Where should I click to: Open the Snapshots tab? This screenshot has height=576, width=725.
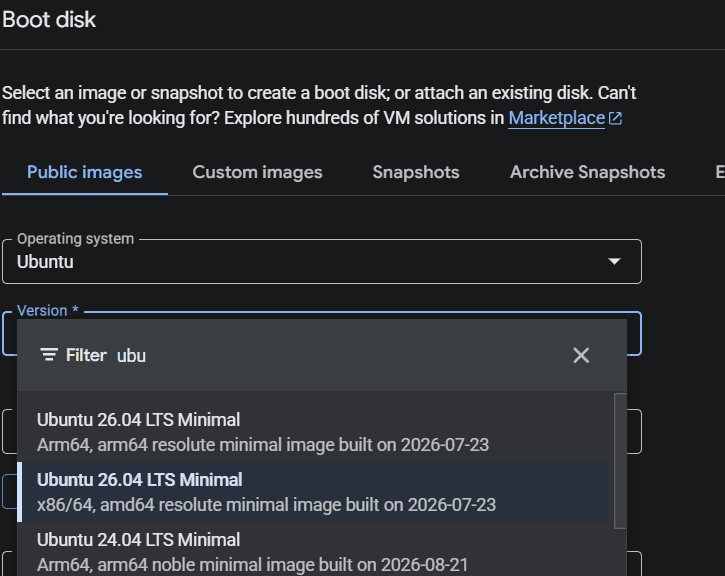[x=416, y=172]
